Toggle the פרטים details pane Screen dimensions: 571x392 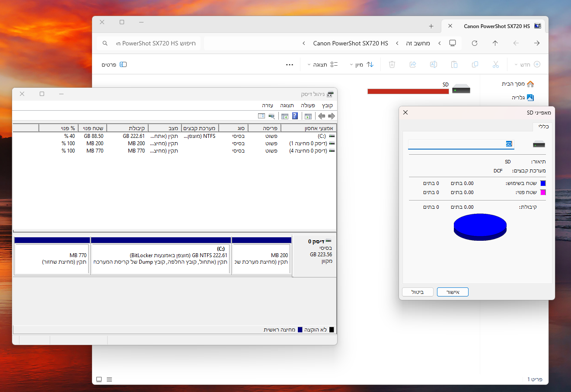pyautogui.click(x=114, y=64)
